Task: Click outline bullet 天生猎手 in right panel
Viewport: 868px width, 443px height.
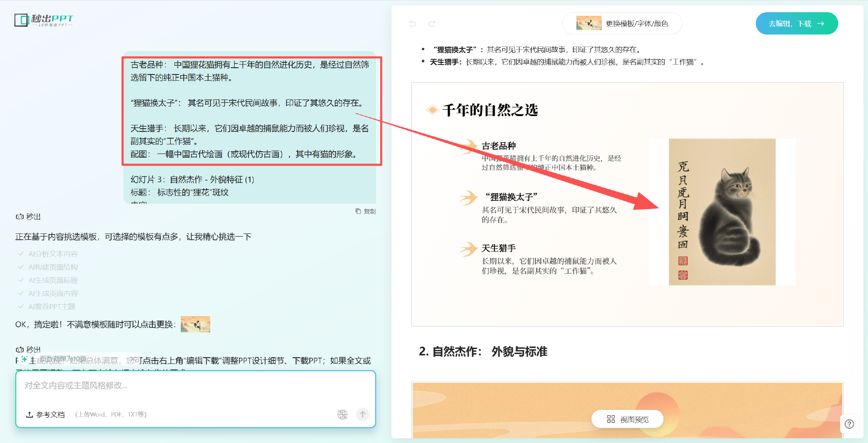Action: click(446, 62)
